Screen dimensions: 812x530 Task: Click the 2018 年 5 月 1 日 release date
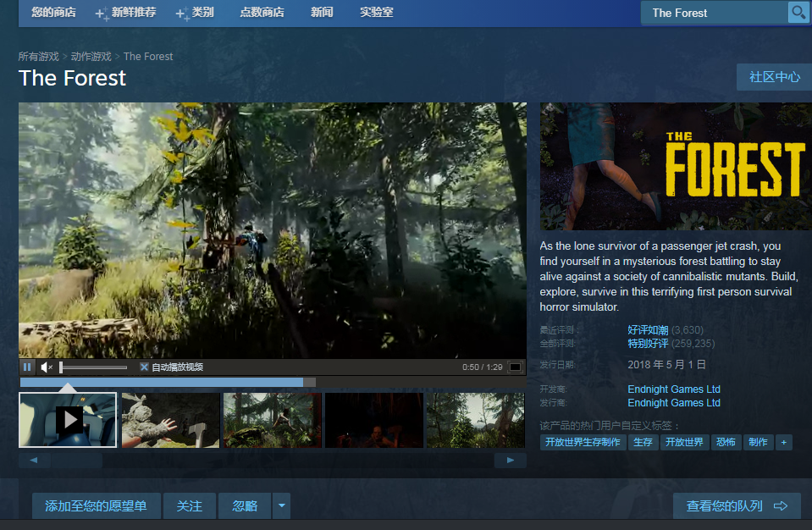point(667,364)
